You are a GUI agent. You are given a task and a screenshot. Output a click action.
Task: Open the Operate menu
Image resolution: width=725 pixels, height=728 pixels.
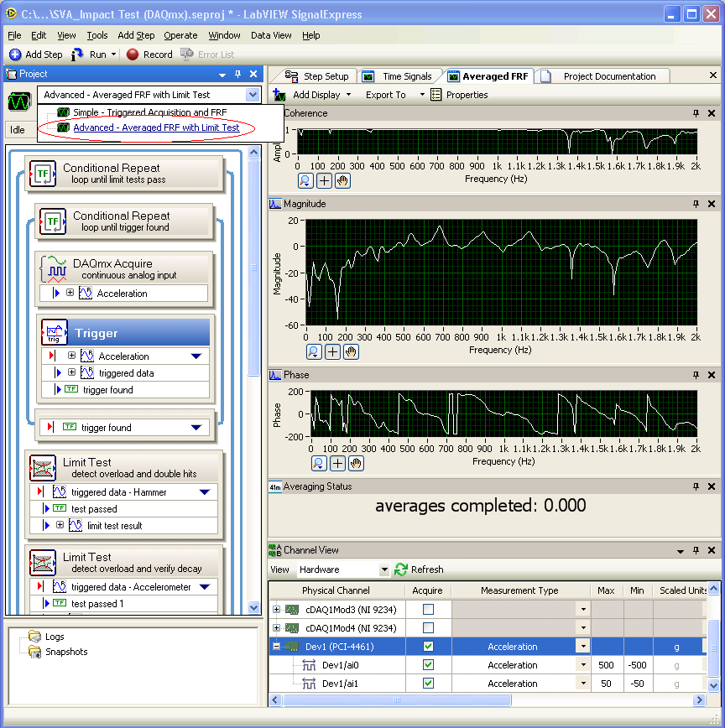pyautogui.click(x=180, y=35)
